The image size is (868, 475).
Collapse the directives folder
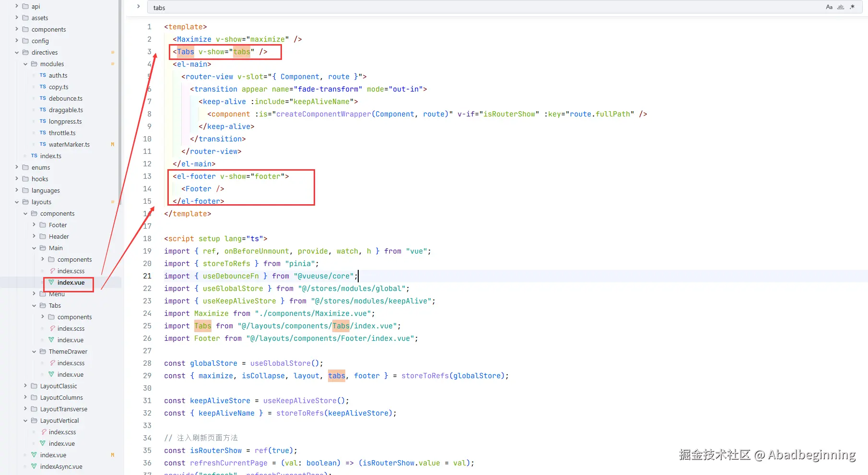17,52
